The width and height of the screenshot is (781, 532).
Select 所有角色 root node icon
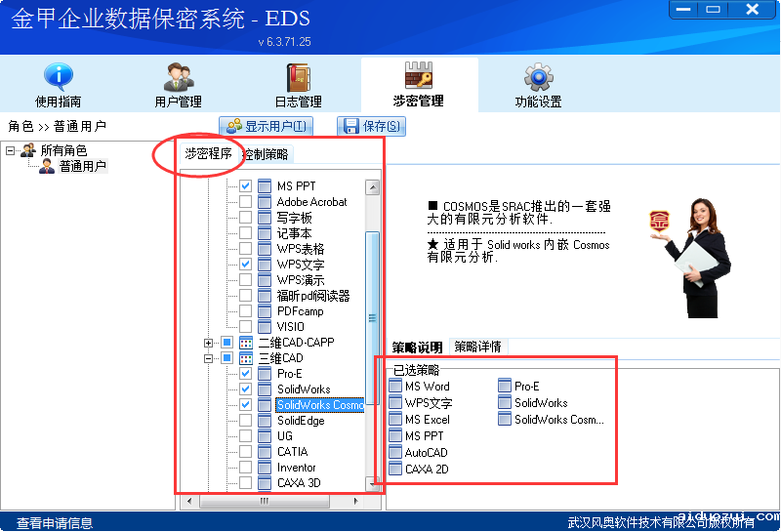tap(28, 150)
